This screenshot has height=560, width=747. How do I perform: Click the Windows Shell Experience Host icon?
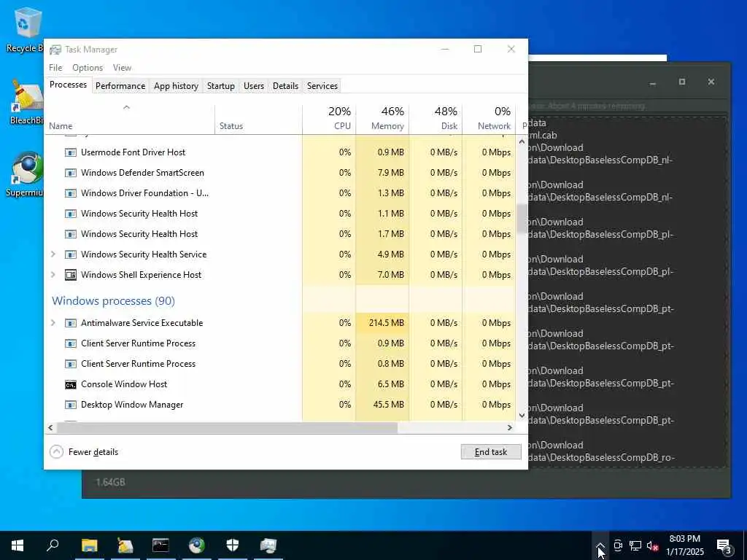pyautogui.click(x=71, y=275)
